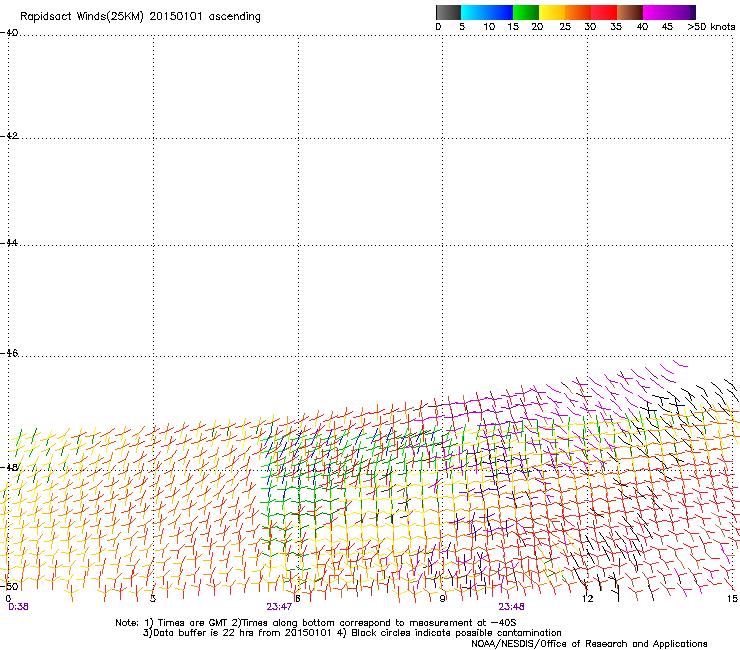
Task: Click the '12' longitude axis label
Action: coord(587,599)
